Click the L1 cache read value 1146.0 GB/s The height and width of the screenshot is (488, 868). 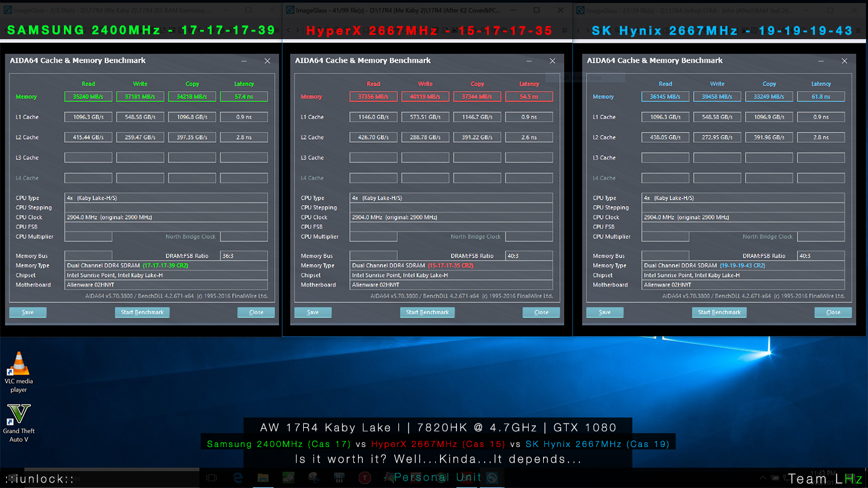pos(373,117)
